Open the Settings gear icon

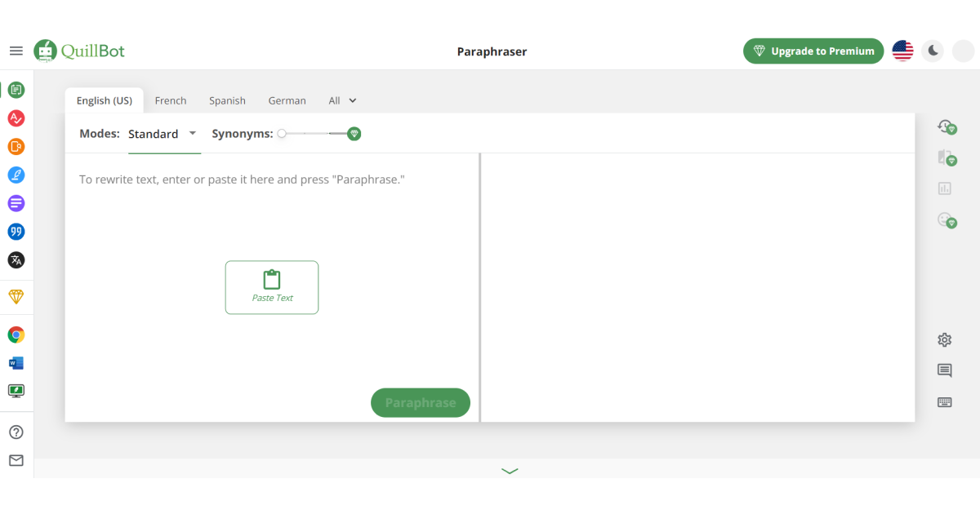[945, 339]
